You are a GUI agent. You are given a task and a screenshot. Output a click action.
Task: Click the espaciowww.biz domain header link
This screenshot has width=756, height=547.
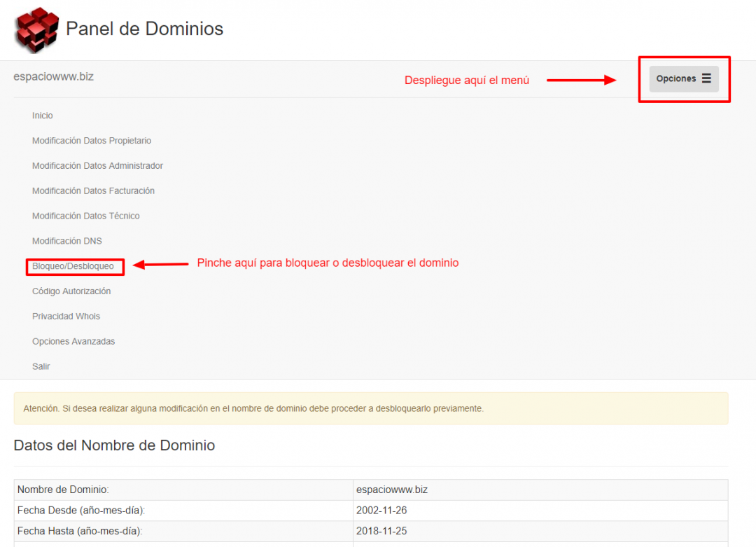point(53,76)
